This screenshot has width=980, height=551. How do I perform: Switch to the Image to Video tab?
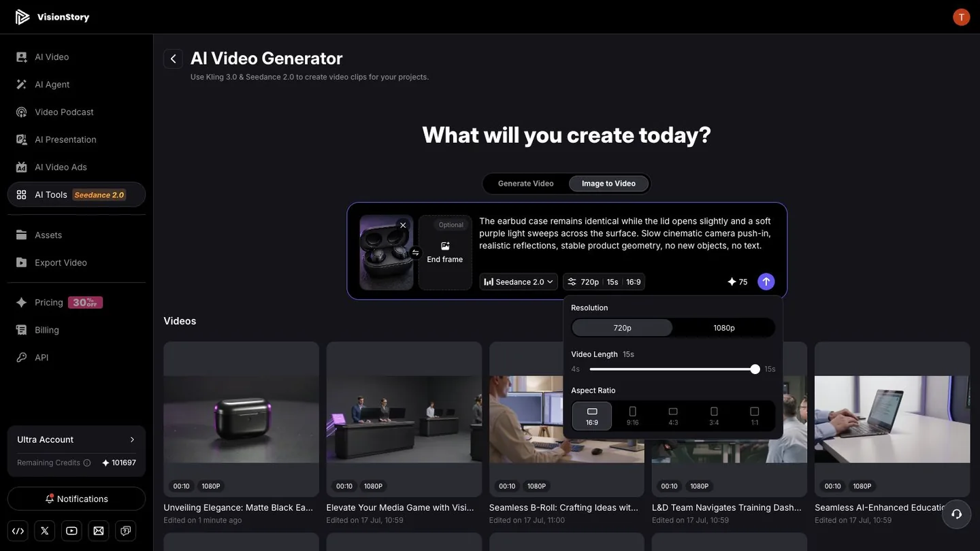(x=608, y=184)
